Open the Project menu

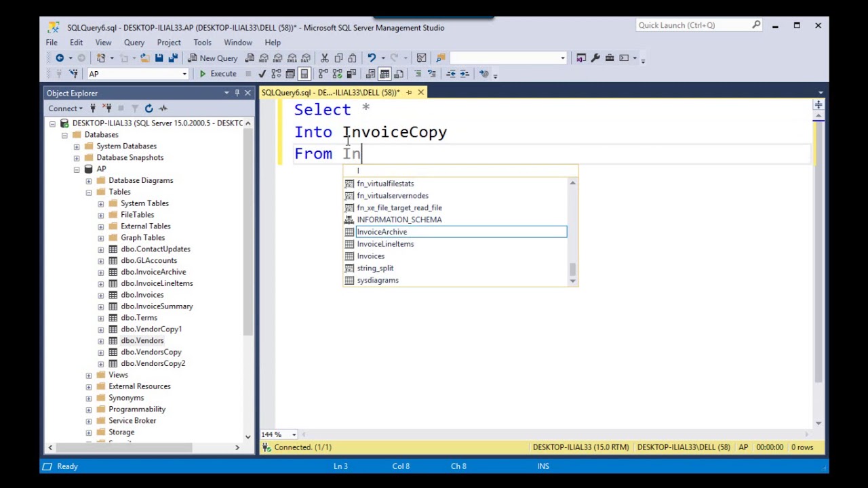pos(169,42)
